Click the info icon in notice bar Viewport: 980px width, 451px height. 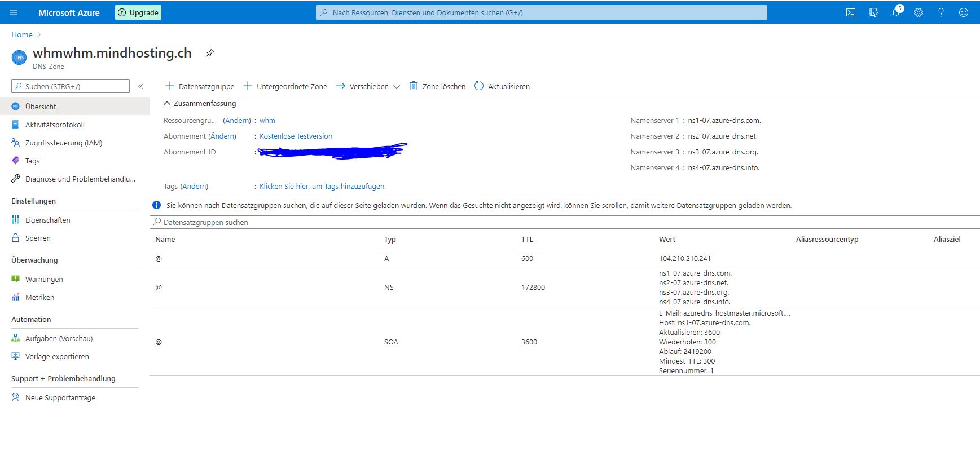pos(157,205)
